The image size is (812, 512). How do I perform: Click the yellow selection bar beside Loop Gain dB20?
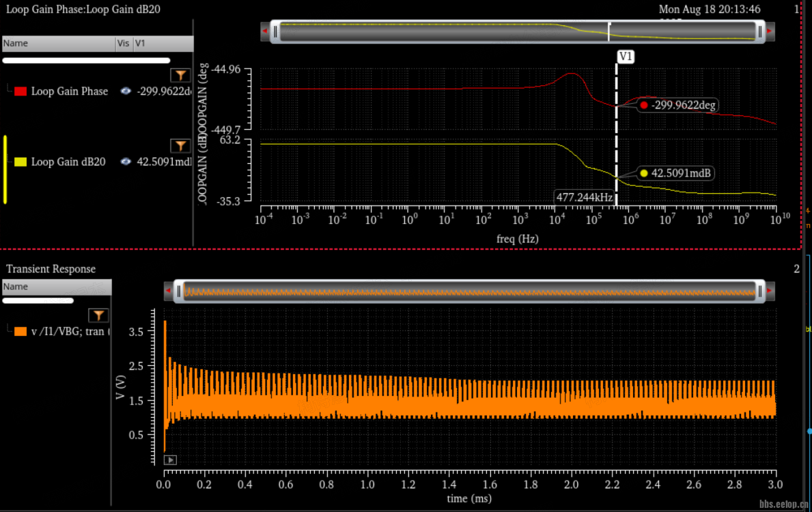coord(5,170)
